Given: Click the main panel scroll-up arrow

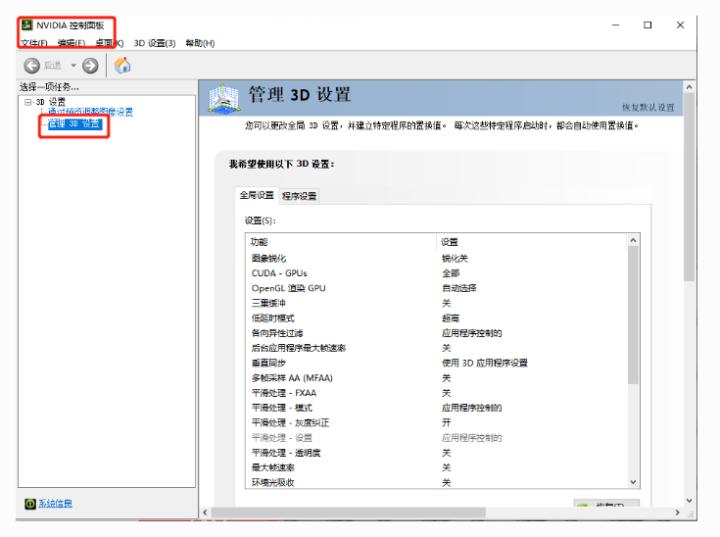Looking at the screenshot, I should [689, 87].
